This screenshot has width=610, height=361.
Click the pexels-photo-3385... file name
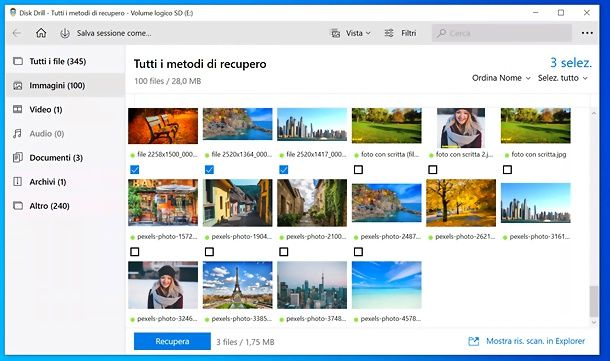click(242, 319)
